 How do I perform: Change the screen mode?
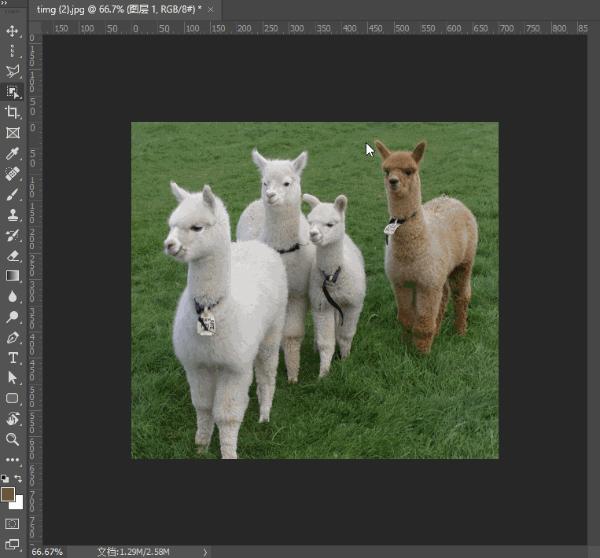12,544
